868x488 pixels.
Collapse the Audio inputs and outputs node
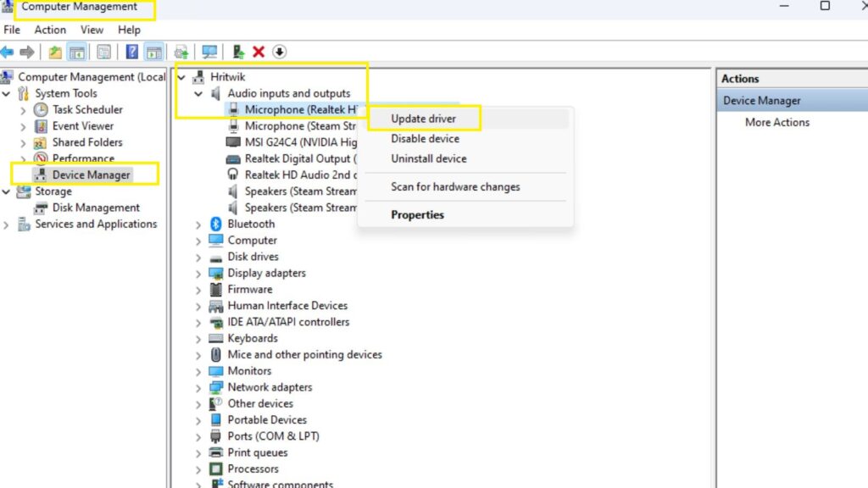198,93
